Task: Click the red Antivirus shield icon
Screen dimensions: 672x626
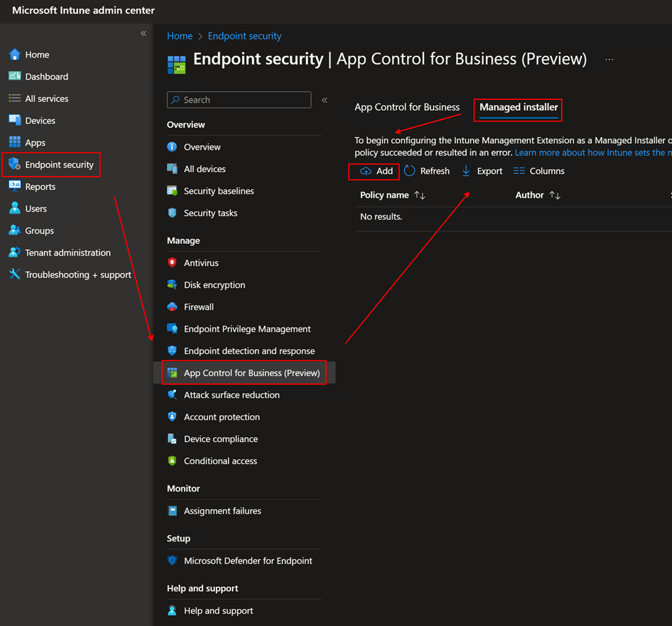Action: [172, 263]
